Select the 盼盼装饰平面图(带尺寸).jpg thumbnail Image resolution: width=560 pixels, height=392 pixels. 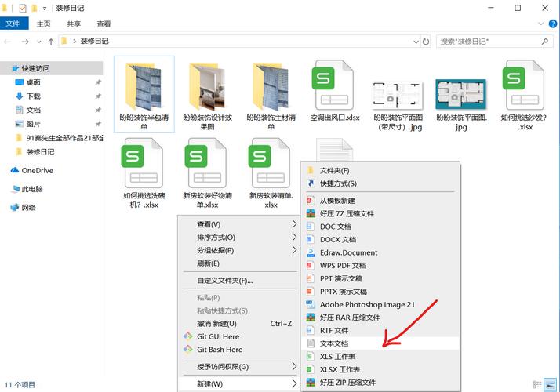click(x=398, y=95)
